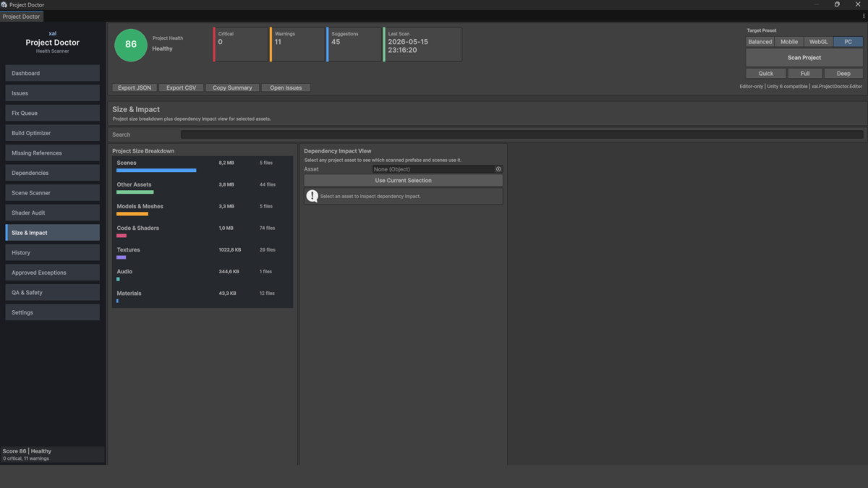The width and height of the screenshot is (868, 488).
Task: Run a Deep scan
Action: (843, 73)
